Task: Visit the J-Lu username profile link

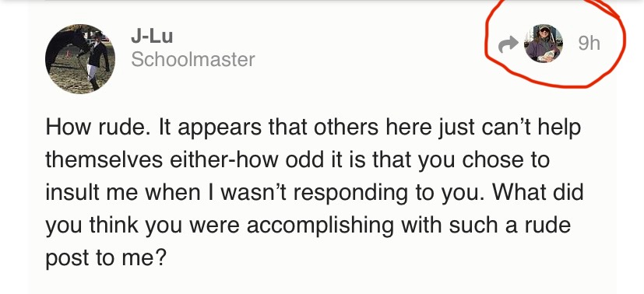Action: coord(152,36)
